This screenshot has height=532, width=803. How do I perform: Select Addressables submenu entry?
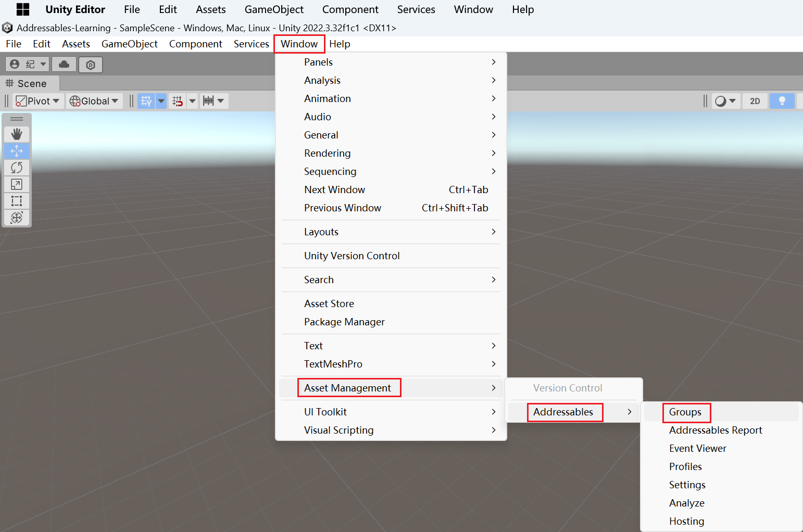point(573,412)
